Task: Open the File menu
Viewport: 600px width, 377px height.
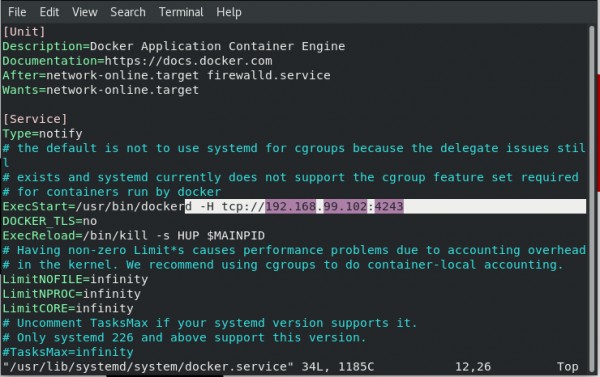Action: point(17,12)
